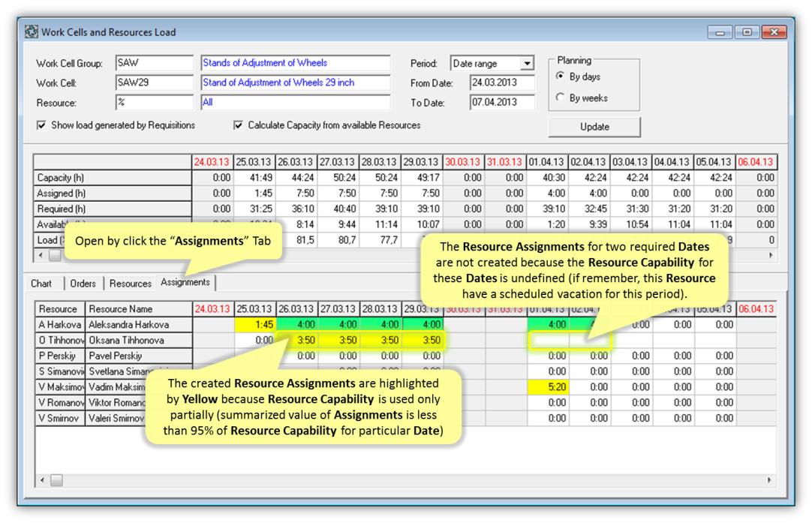Image resolution: width=812 pixels, height=523 pixels.
Task: Close the Work Cells and Resources Load window
Action: coord(774,32)
